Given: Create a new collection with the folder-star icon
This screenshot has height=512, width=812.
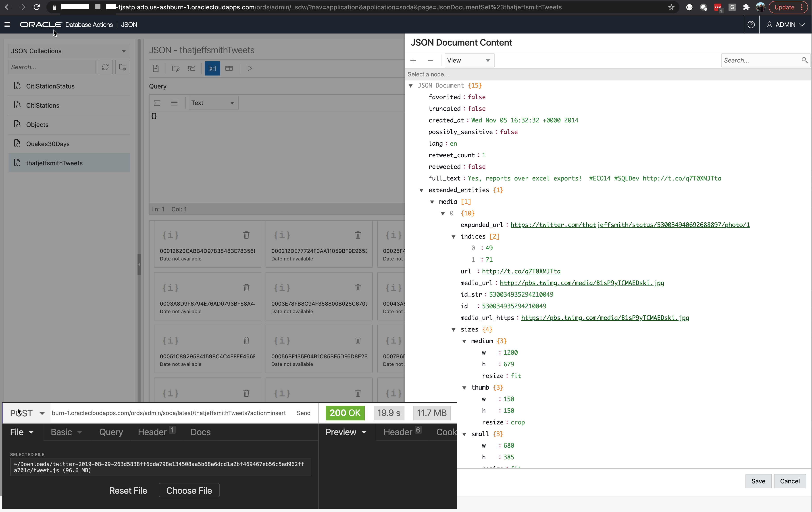Looking at the screenshot, I should pos(123,67).
